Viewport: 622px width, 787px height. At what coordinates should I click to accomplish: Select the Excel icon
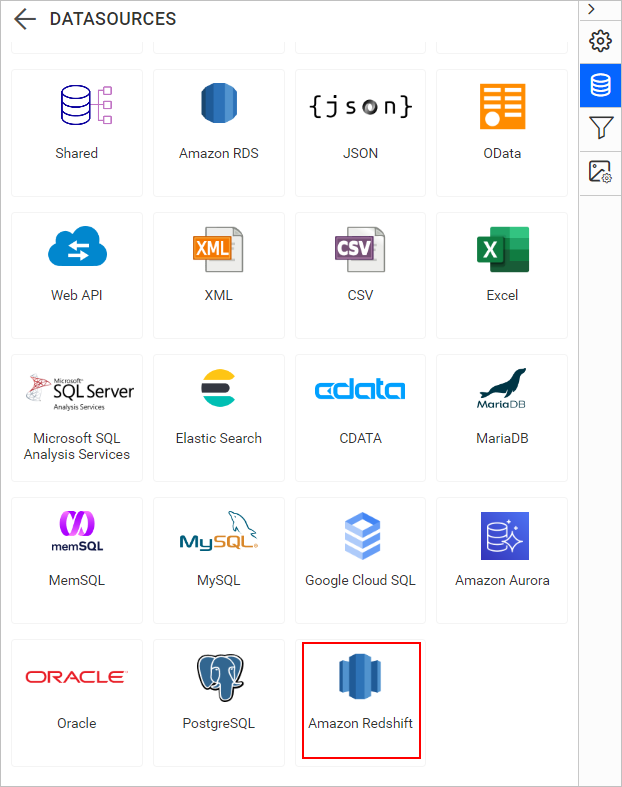[503, 249]
